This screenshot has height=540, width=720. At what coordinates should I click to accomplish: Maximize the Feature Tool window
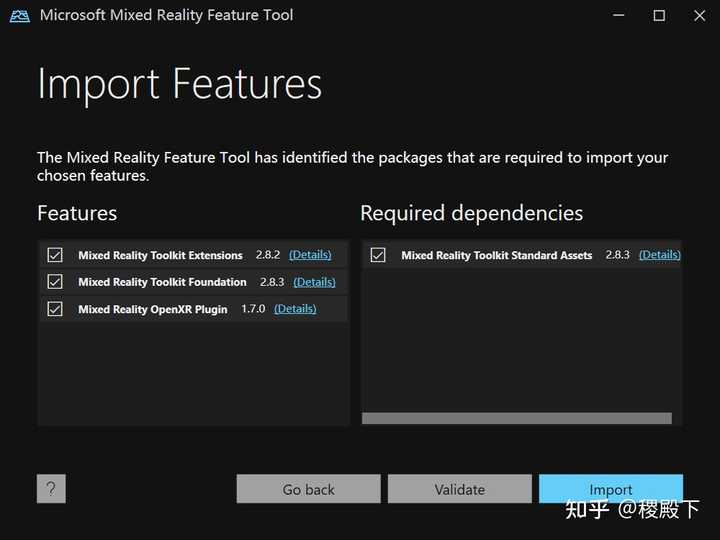click(659, 16)
